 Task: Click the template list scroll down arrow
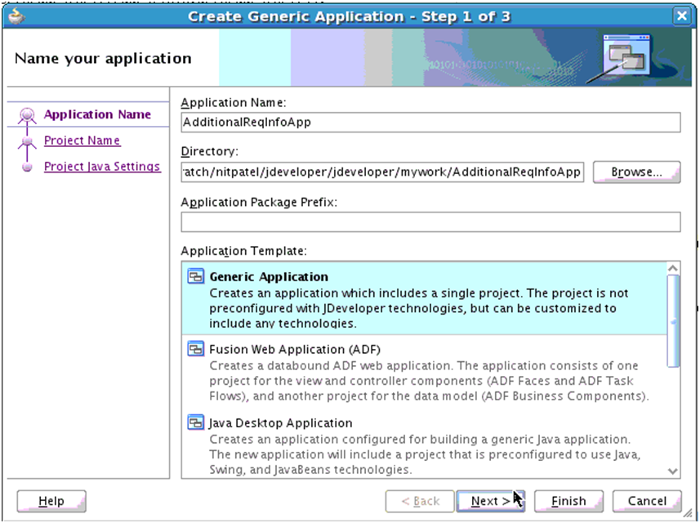(x=673, y=471)
